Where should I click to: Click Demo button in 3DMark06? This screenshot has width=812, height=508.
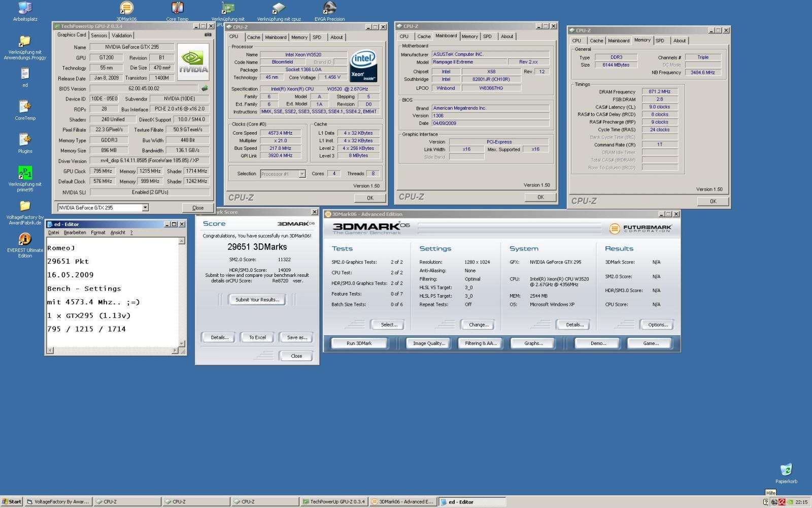(x=598, y=343)
